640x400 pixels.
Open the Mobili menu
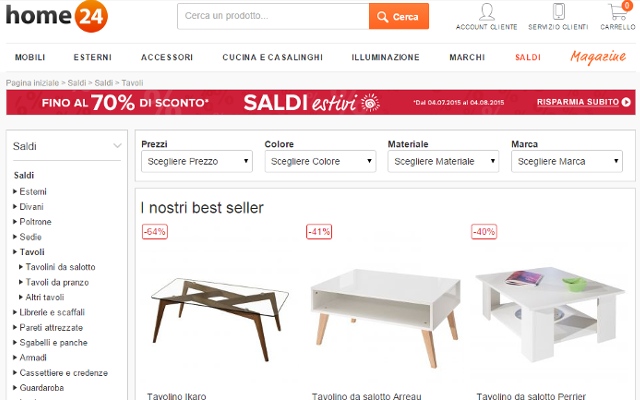click(x=30, y=58)
